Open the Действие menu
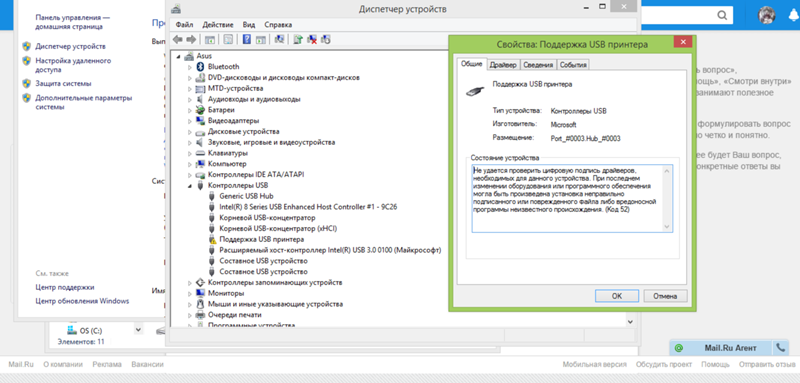This screenshot has width=800, height=383. pos(218,24)
